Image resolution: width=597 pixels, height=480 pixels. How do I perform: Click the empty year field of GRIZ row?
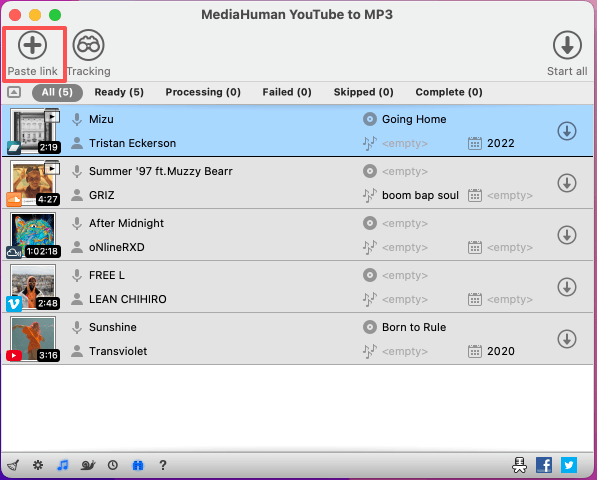[510, 195]
